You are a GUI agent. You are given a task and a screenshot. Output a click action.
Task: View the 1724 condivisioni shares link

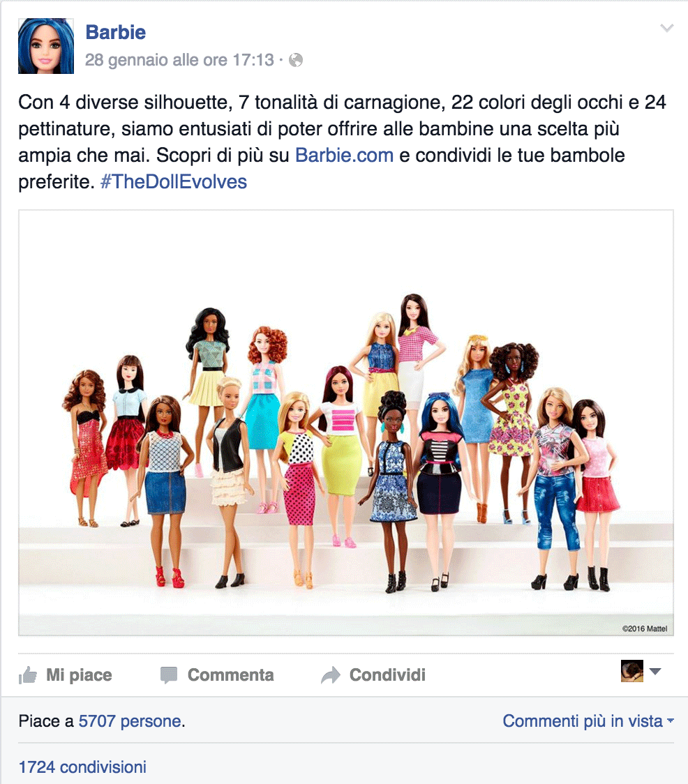click(82, 767)
